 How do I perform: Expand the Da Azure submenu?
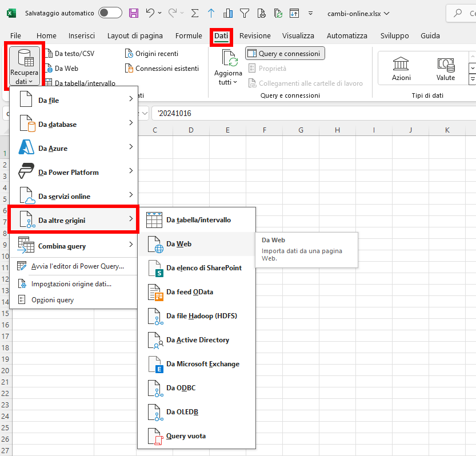click(x=74, y=148)
